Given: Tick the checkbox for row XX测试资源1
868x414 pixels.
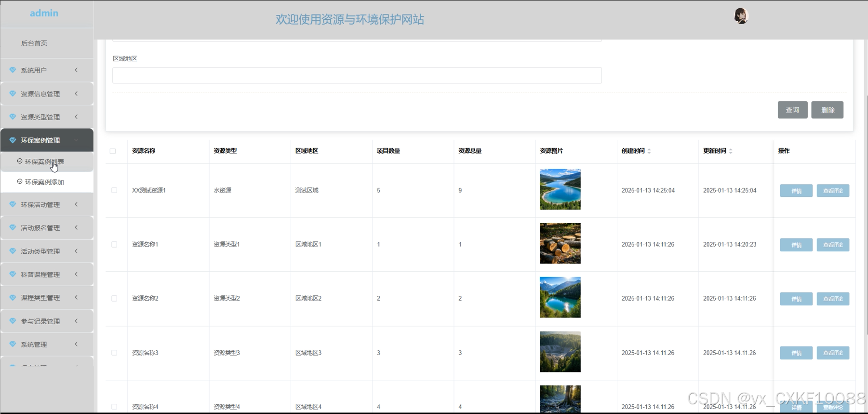Looking at the screenshot, I should tap(114, 190).
